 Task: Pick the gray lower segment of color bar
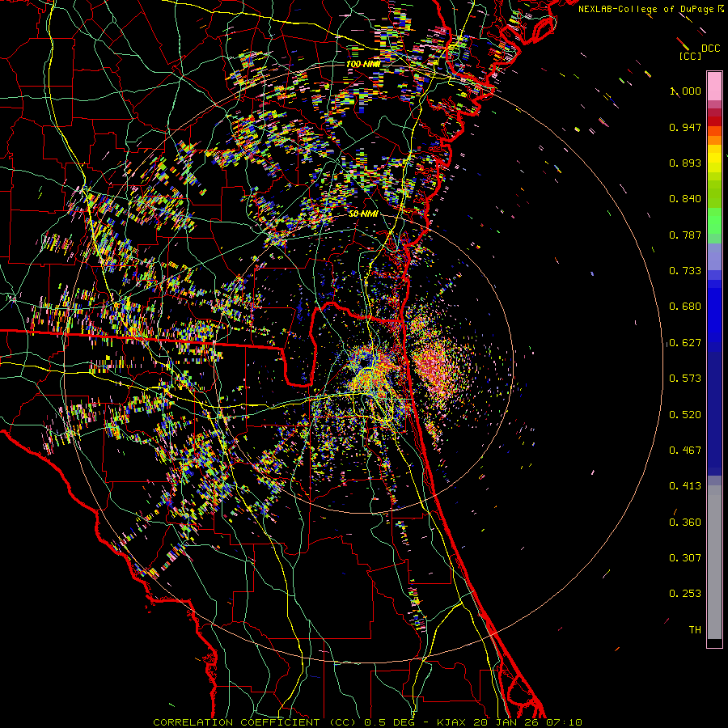click(714, 562)
